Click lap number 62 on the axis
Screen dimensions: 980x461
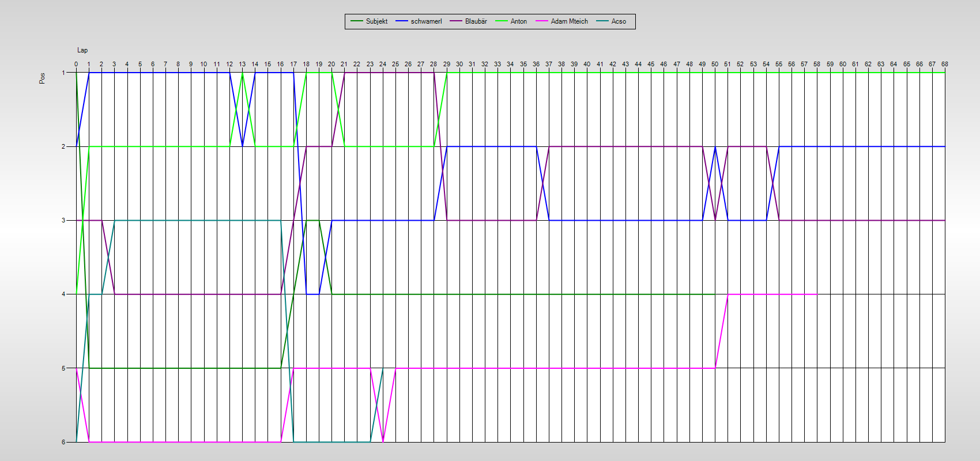pos(868,64)
